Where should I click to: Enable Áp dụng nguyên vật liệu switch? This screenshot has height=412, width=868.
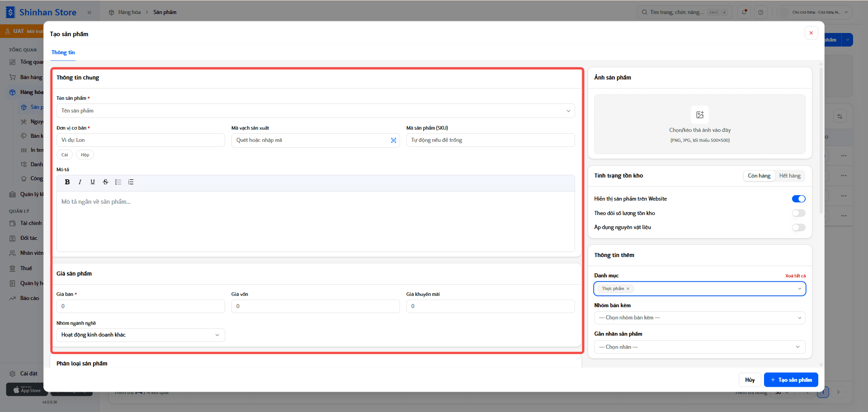[799, 227]
